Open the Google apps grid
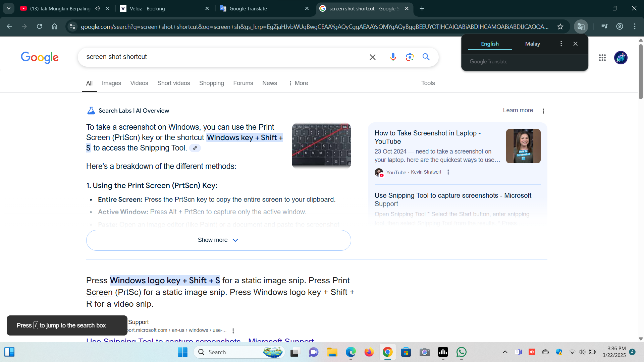Image resolution: width=644 pixels, height=362 pixels. [602, 58]
